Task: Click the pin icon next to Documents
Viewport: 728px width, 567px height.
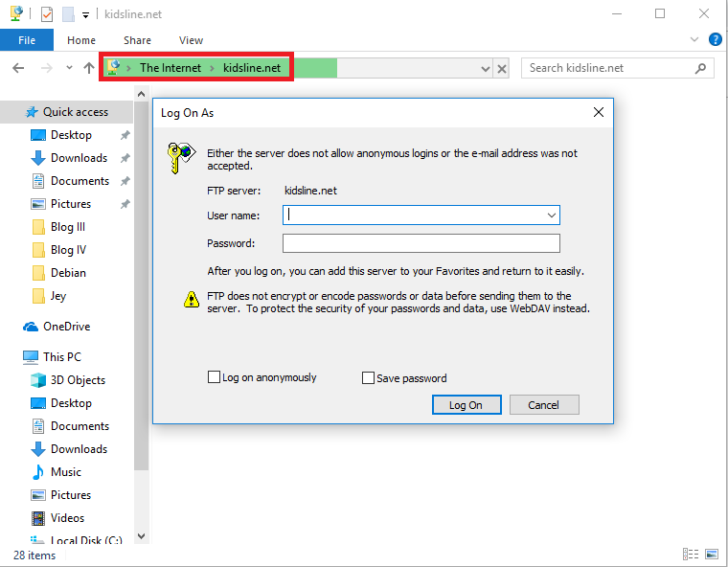Action: (x=125, y=181)
